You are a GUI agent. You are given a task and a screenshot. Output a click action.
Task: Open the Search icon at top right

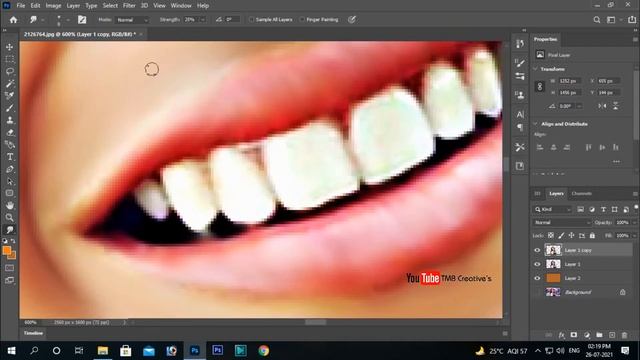[597, 20]
